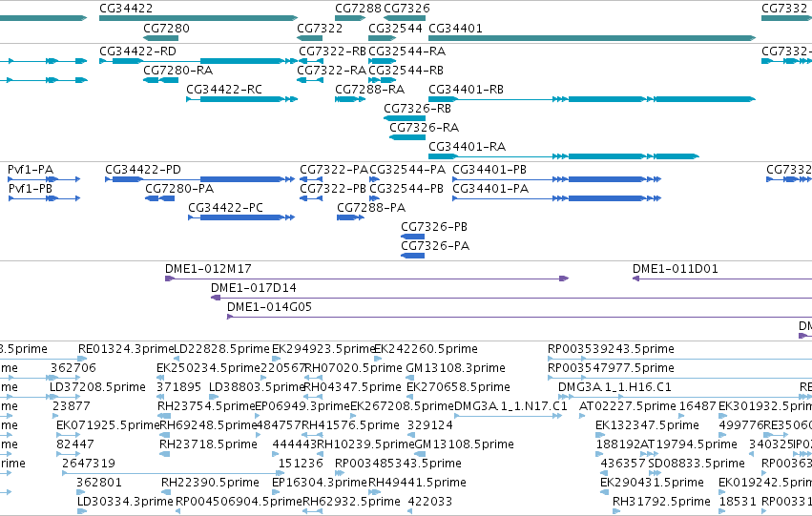
Task: Click the CG32544 gene label
Action: click(395, 28)
